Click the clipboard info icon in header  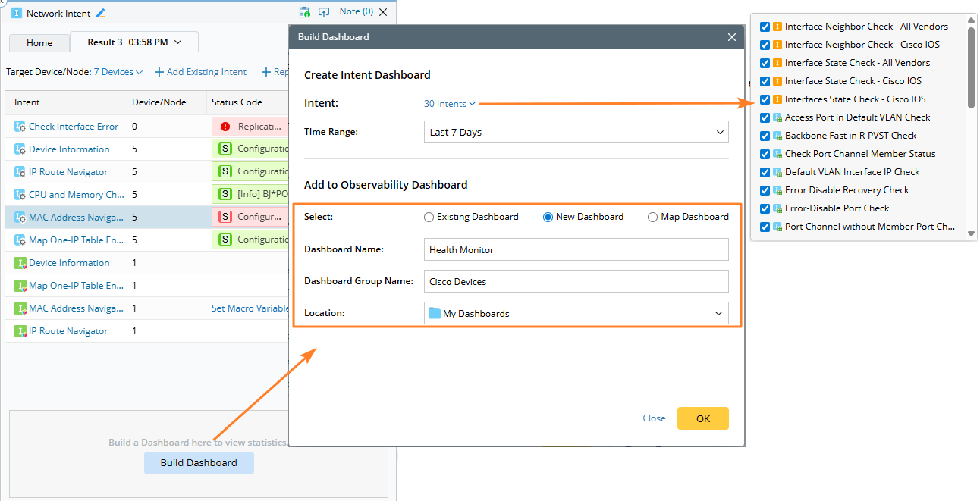click(304, 12)
